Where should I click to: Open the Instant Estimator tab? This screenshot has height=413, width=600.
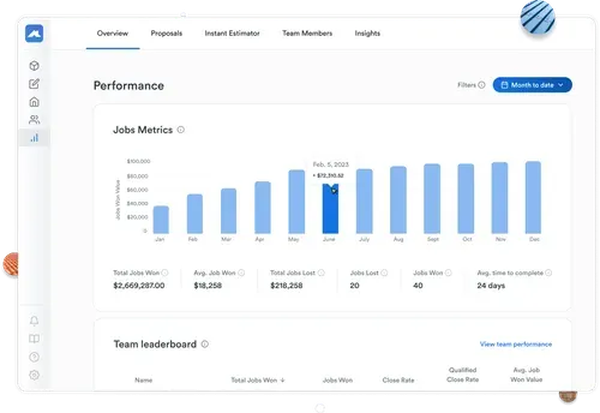tap(232, 33)
